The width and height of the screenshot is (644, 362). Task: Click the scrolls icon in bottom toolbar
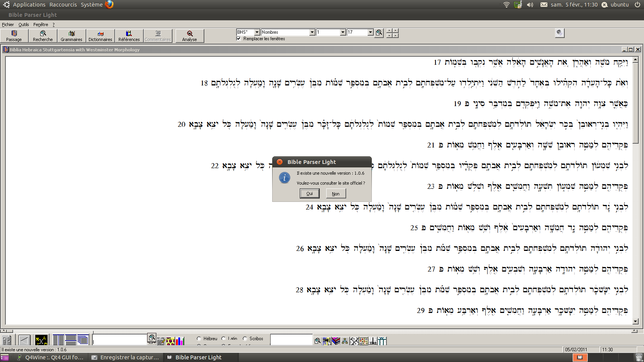click(354, 341)
